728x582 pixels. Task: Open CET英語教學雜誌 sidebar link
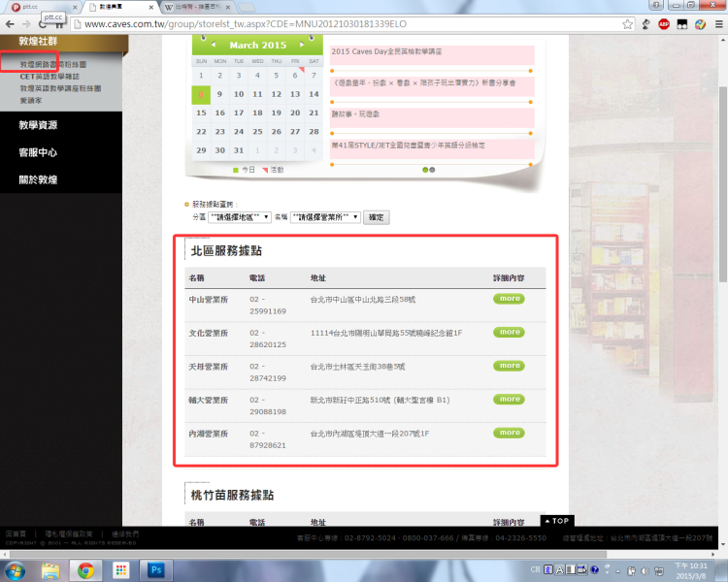click(50, 76)
